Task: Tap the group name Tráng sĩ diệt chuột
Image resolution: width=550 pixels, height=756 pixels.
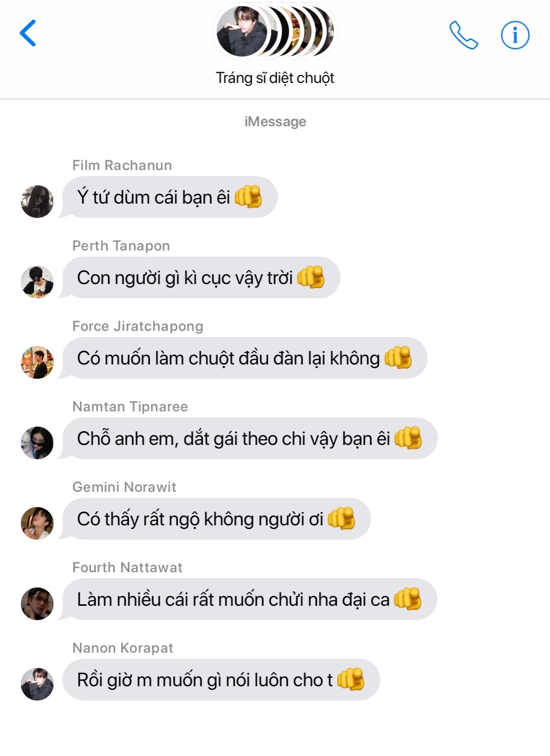Action: tap(275, 78)
